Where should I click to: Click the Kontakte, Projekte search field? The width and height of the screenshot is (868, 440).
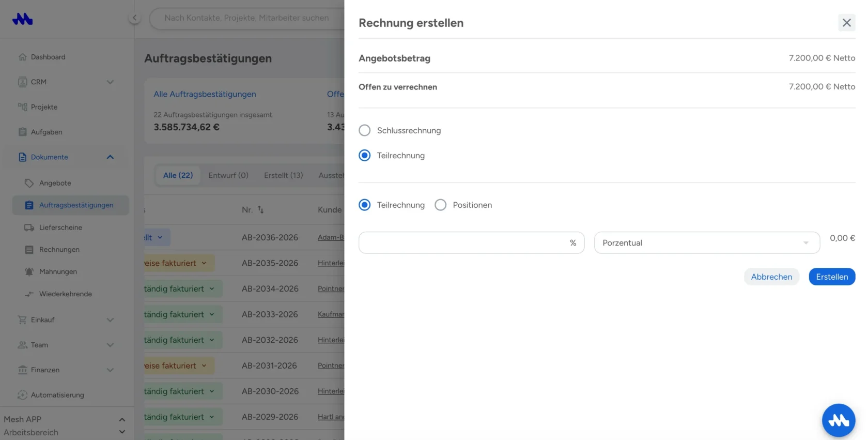(247, 18)
